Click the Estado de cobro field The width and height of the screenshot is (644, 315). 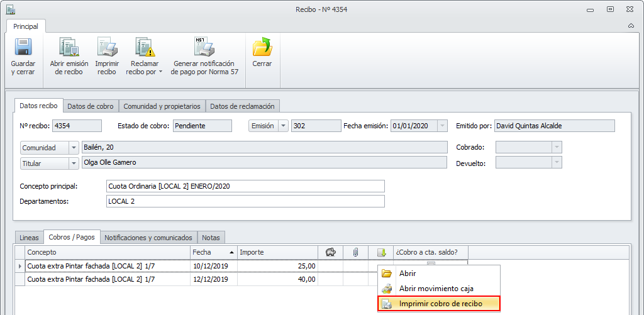[202, 126]
